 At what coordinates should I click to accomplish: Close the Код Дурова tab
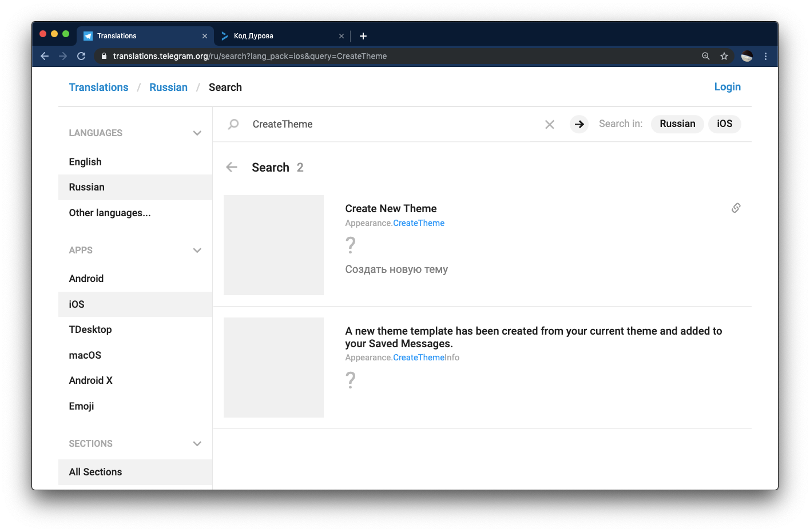(342, 36)
